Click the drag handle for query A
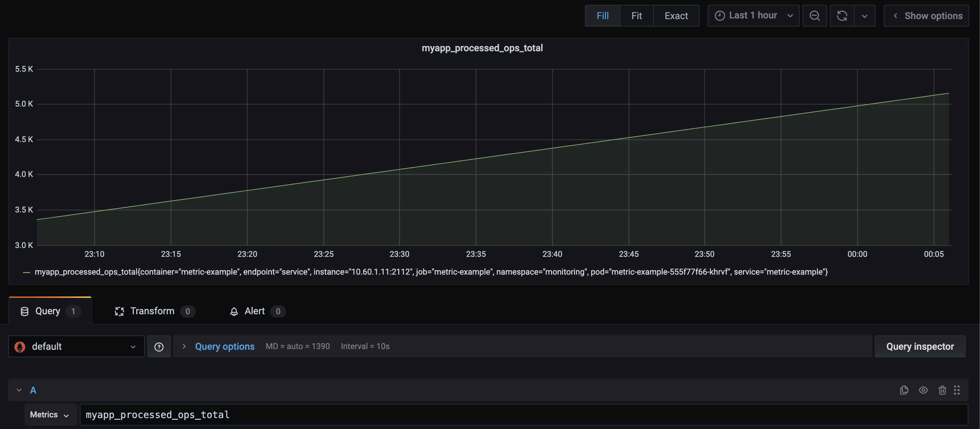980x429 pixels. (956, 390)
